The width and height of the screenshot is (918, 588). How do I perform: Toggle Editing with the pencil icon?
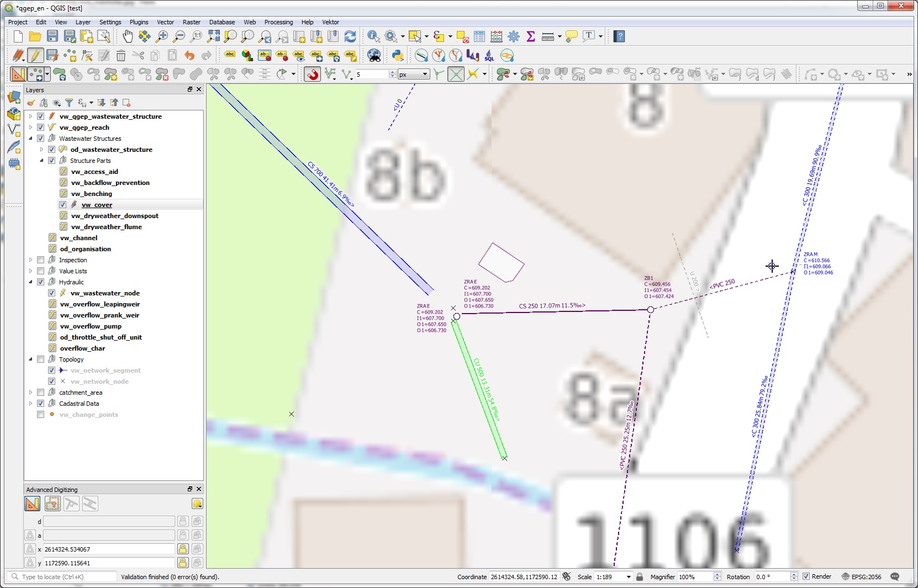[35, 55]
